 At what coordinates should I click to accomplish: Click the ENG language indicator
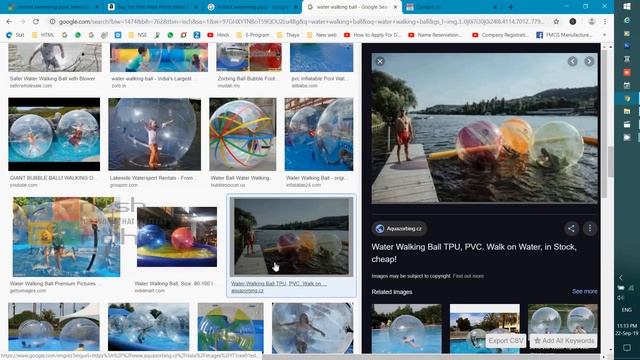627,310
